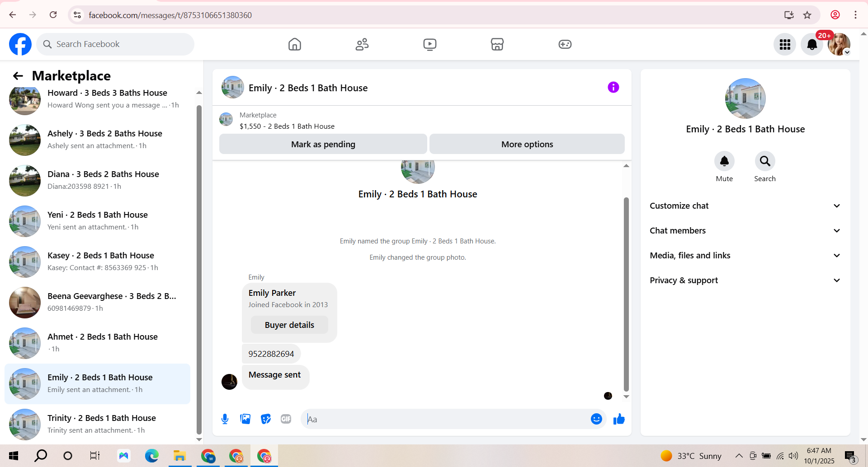Open File Explorer from the taskbar
This screenshot has height=467, width=868.
pos(179,456)
